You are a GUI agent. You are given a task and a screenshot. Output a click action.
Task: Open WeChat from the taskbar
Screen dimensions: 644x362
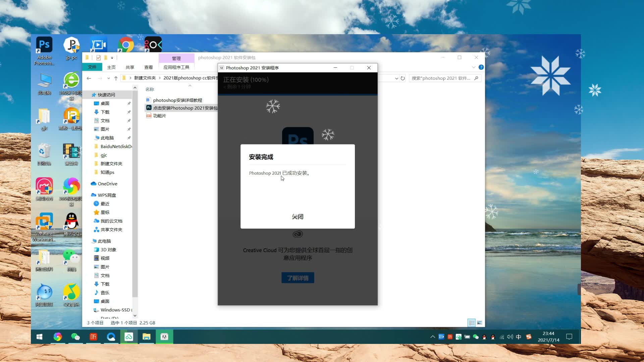pyautogui.click(x=75, y=337)
